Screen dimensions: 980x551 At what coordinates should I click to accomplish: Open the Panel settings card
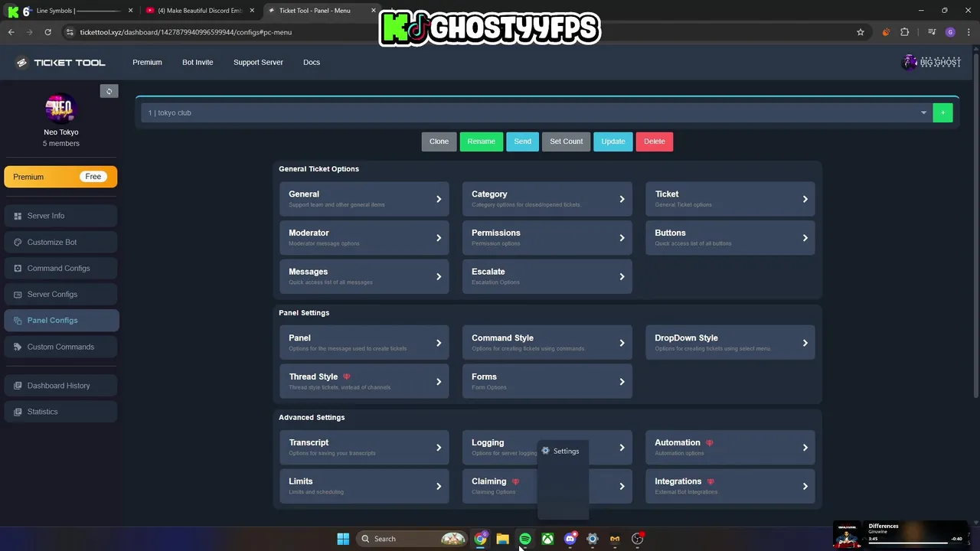364,342
